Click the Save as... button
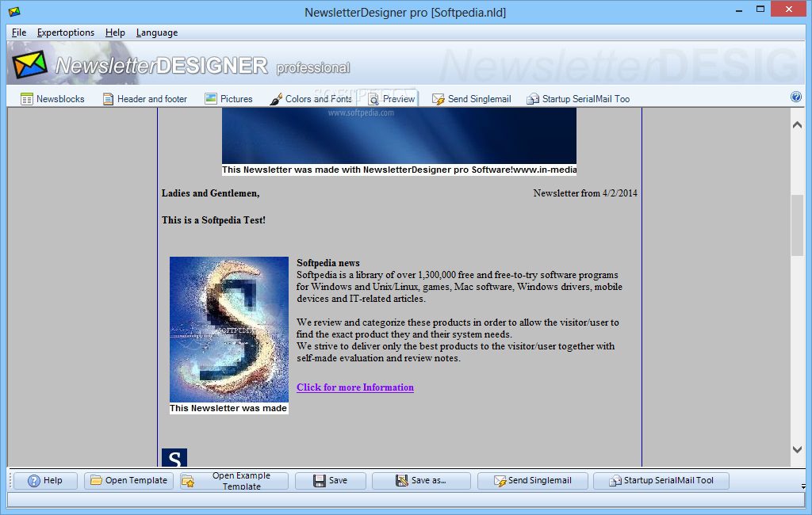This screenshot has height=515, width=812. click(x=421, y=481)
